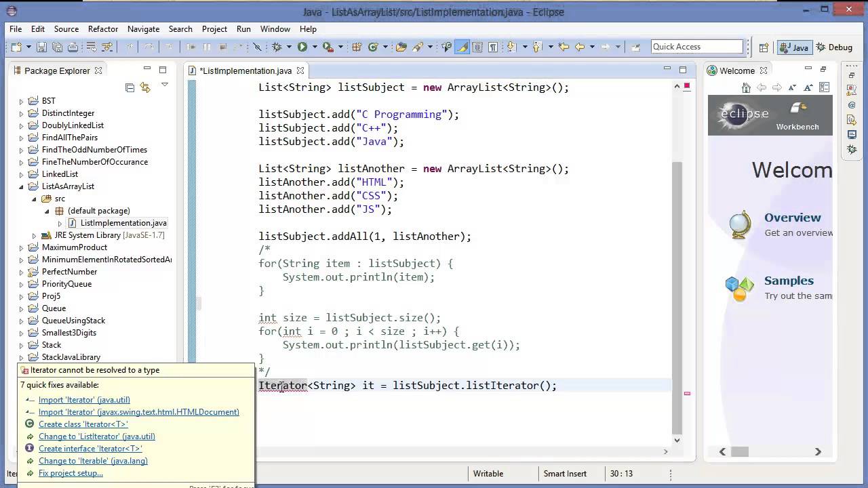Viewport: 868px width, 488px height.
Task: Click the Save All toolbar icon
Action: point(57,47)
